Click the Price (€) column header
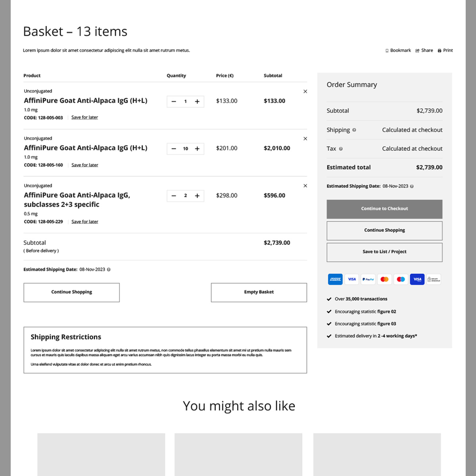The image size is (476, 476). pos(225,76)
